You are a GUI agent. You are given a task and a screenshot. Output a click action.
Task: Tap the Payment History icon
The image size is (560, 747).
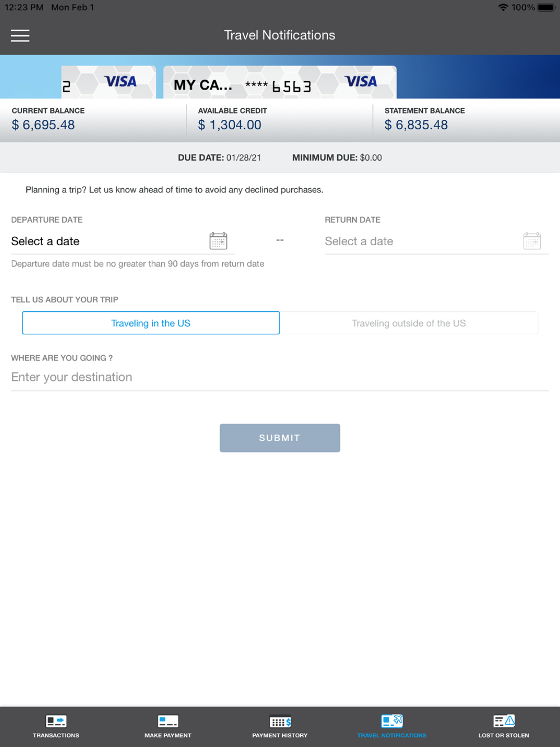(x=280, y=721)
